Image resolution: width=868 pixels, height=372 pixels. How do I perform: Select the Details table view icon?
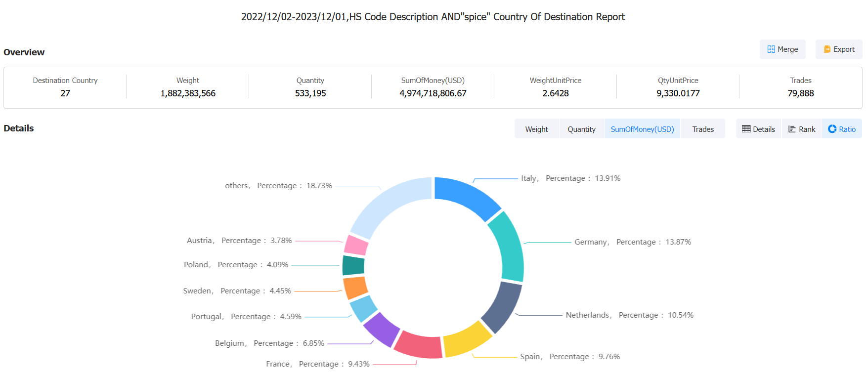(x=746, y=129)
